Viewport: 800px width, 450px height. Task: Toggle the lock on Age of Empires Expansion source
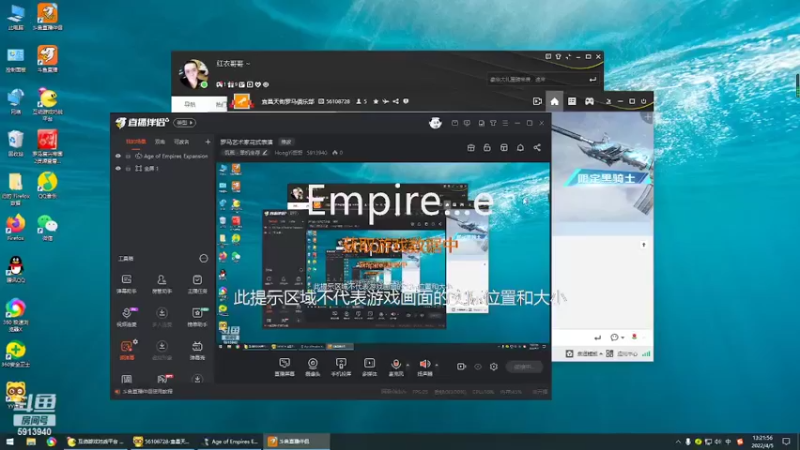[x=128, y=156]
